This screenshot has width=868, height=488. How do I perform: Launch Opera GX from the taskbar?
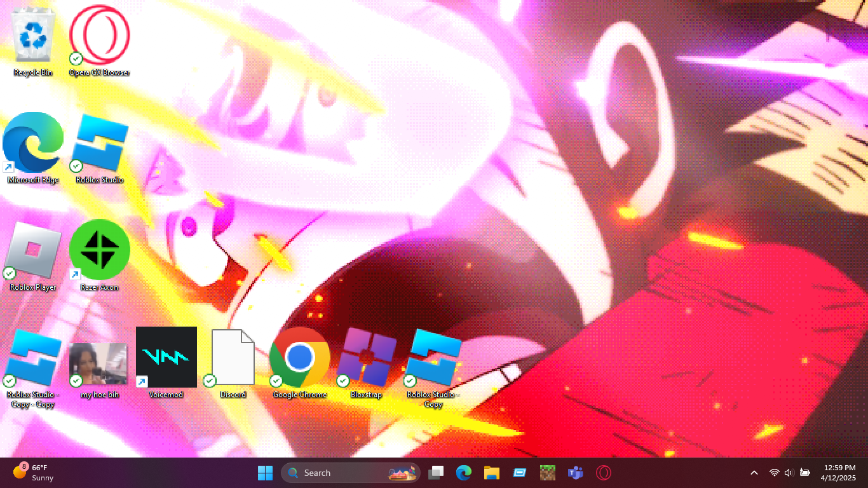(604, 473)
